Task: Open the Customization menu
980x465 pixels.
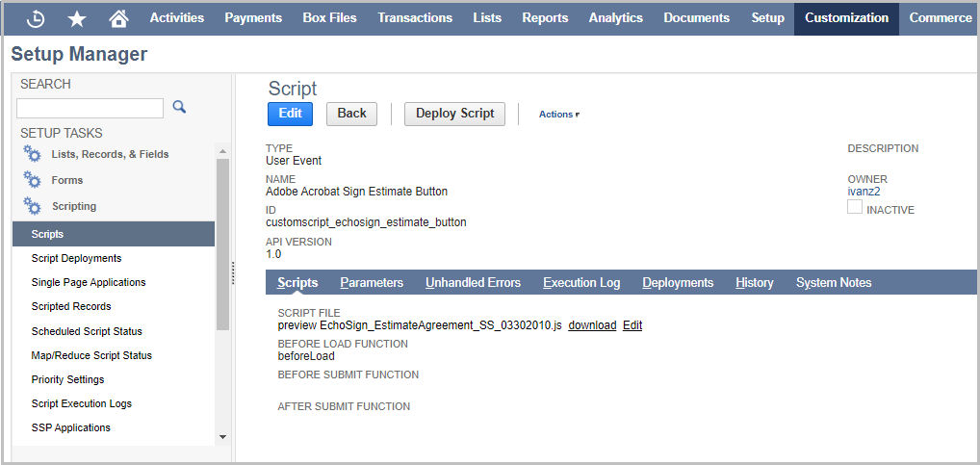Action: [846, 17]
